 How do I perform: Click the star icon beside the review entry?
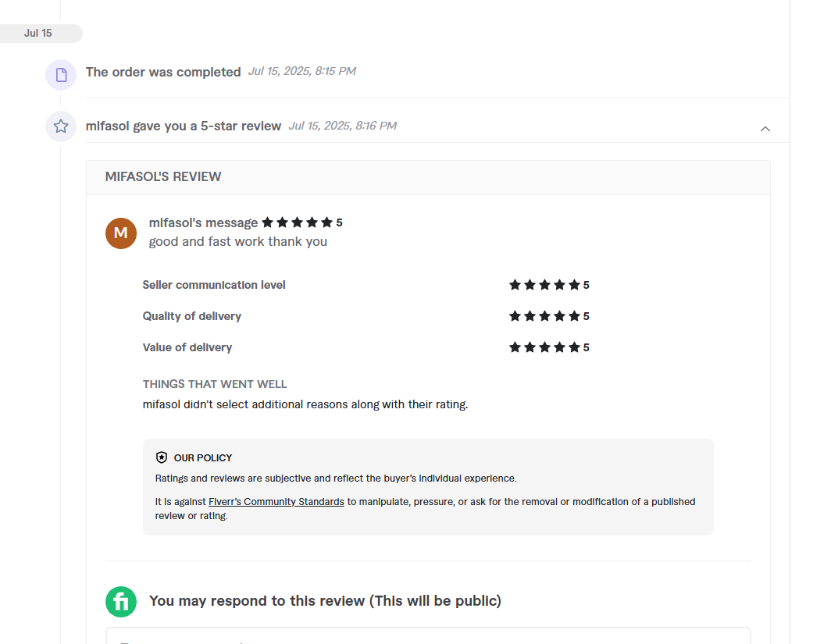(61, 126)
